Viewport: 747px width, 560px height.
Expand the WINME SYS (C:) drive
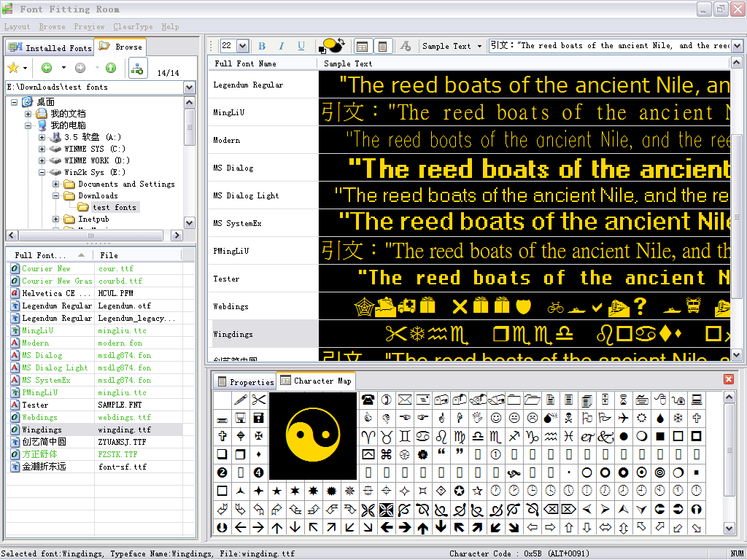tap(42, 149)
